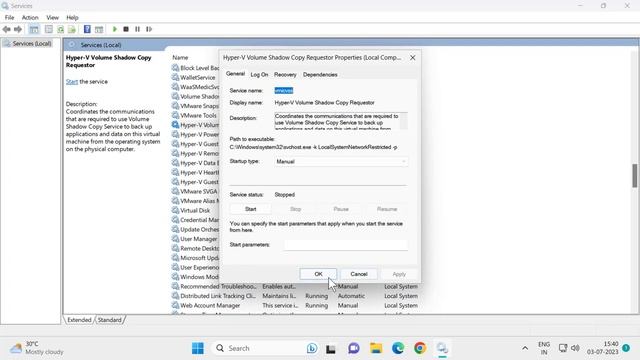The width and height of the screenshot is (640, 360).
Task: Select the WaaSMedicSvc service row
Action: [195, 87]
